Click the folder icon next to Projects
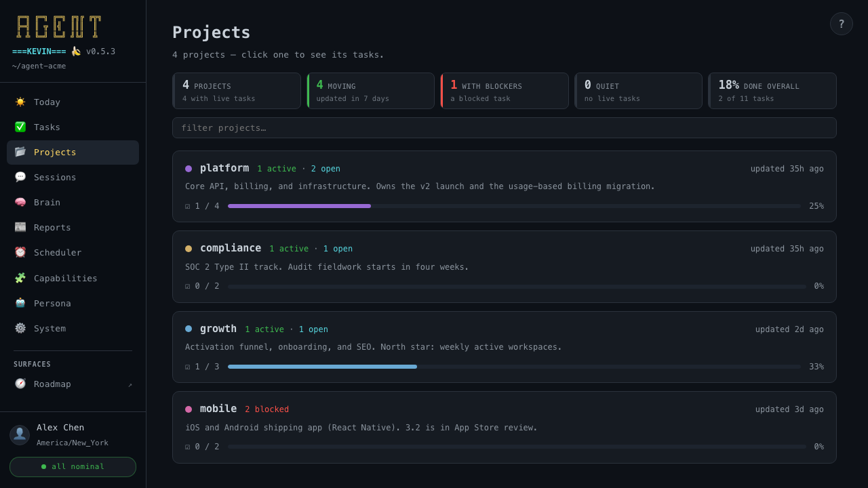Viewport: 868px width, 488px height. click(20, 152)
